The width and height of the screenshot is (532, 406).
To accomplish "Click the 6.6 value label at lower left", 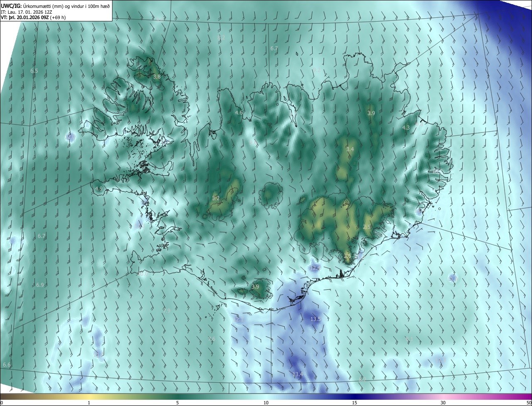I will [7, 365].
